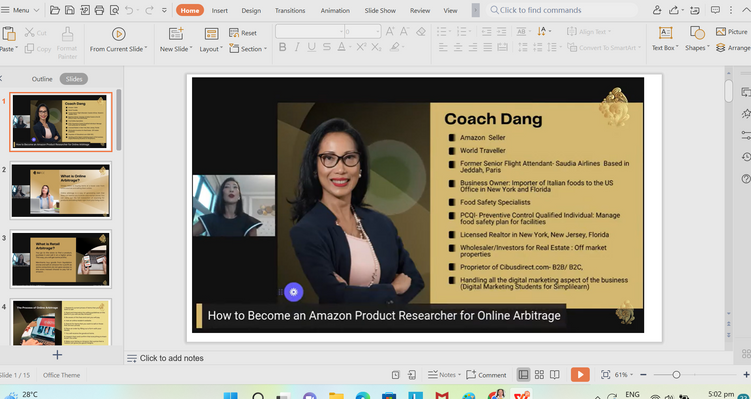Switch to the Outline pane tab
The width and height of the screenshot is (751, 399).
click(x=42, y=79)
